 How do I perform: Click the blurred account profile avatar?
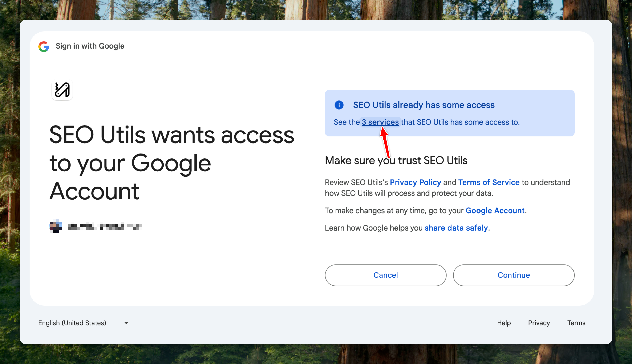(x=56, y=226)
